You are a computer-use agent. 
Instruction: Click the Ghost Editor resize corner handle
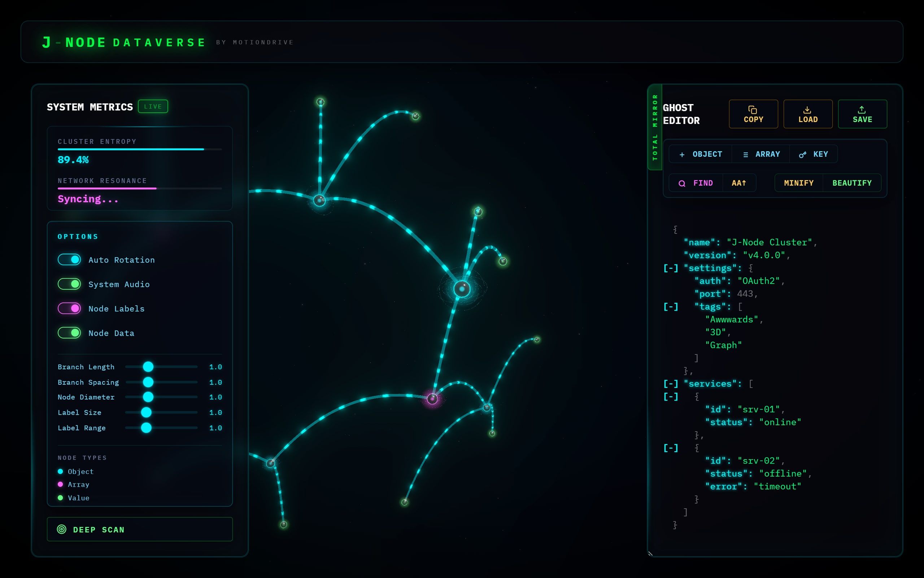coord(650,553)
